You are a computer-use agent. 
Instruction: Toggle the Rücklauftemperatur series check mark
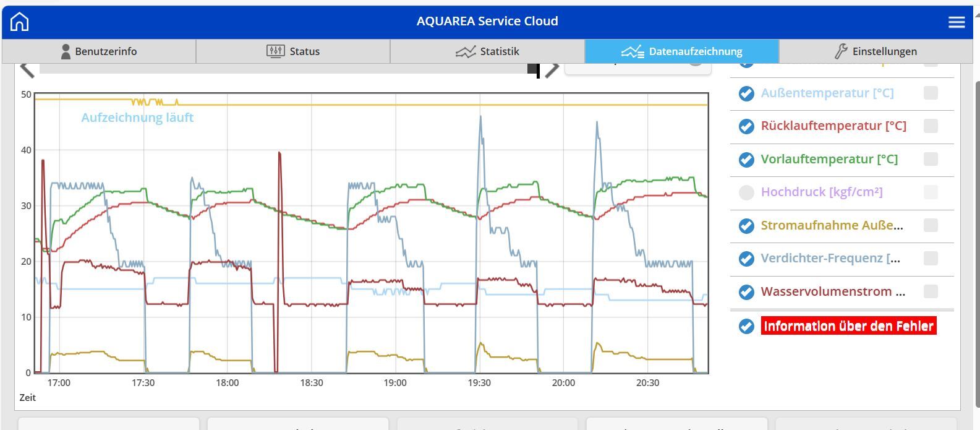tap(746, 126)
